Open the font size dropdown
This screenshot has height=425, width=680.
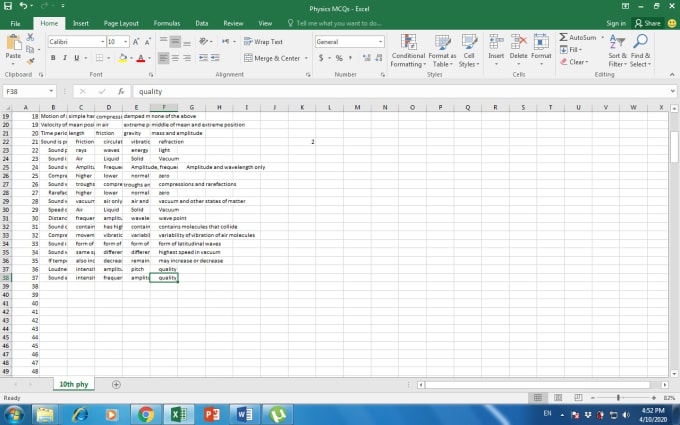(126, 42)
